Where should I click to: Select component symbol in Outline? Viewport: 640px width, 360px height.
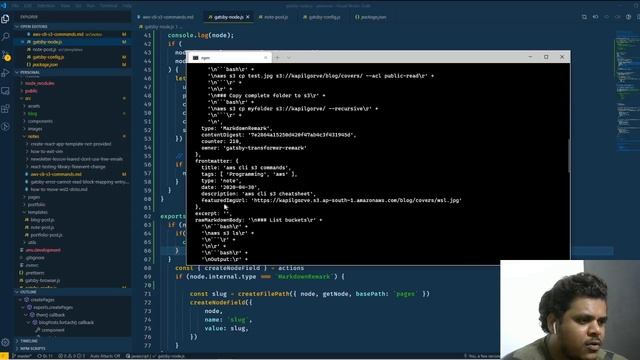click(53, 330)
